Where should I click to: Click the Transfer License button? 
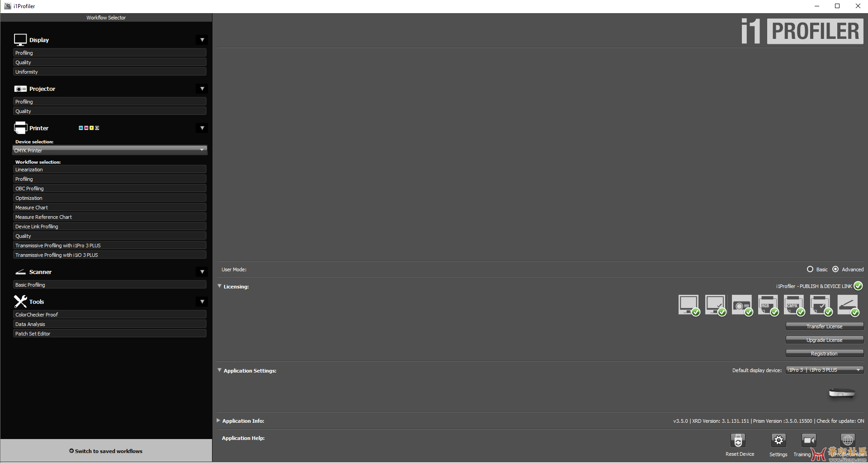(825, 326)
